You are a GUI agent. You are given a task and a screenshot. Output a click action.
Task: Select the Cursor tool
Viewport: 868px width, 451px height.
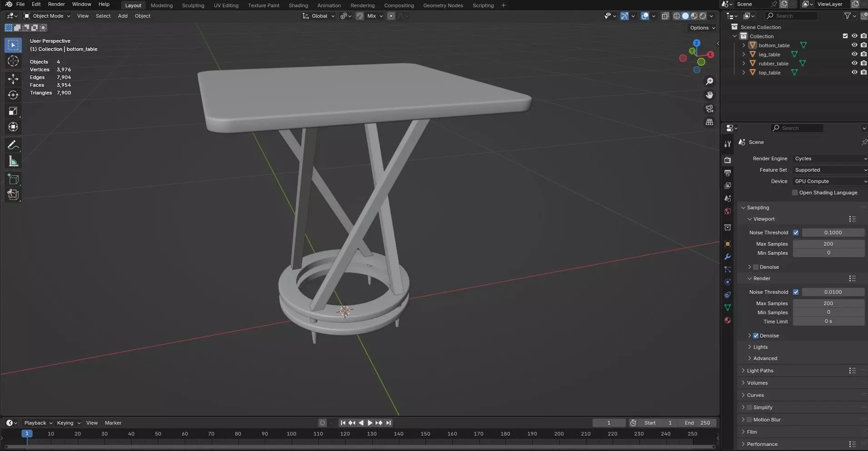13,61
